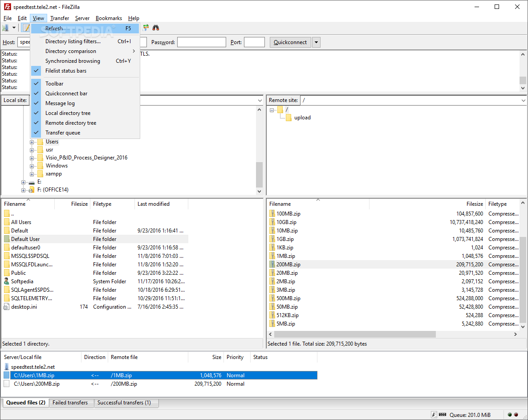Screen dimensions: 528x420
Task: Click the desktop.ini file icon
Action: (x=6, y=307)
